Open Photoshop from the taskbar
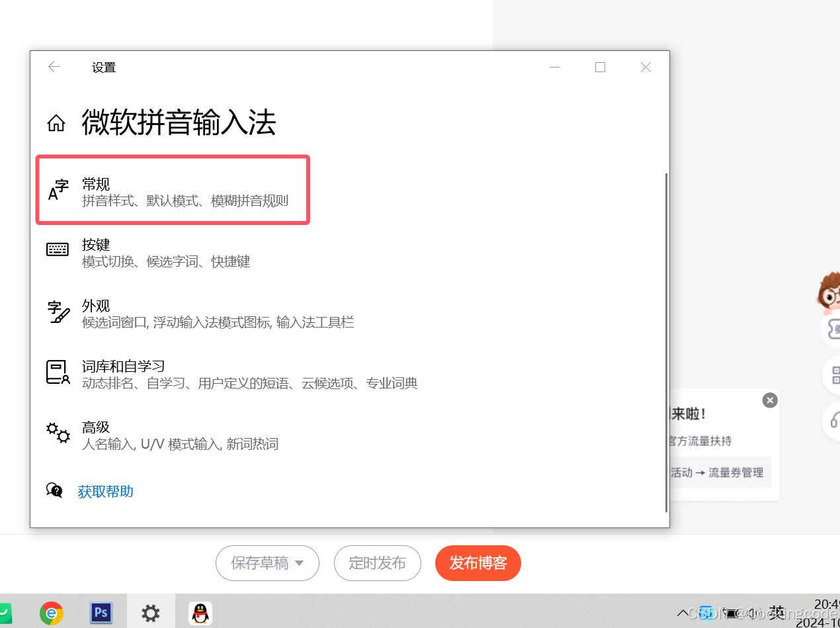 pyautogui.click(x=101, y=613)
